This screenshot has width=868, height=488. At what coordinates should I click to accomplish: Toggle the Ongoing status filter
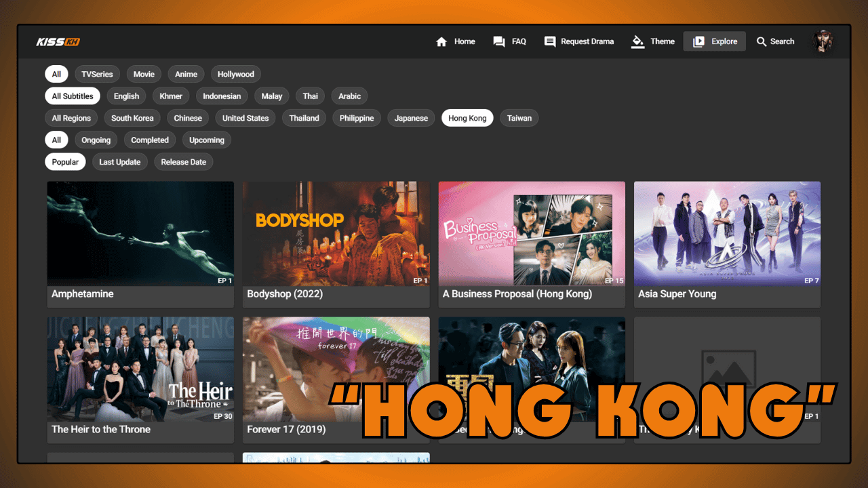pyautogui.click(x=96, y=140)
